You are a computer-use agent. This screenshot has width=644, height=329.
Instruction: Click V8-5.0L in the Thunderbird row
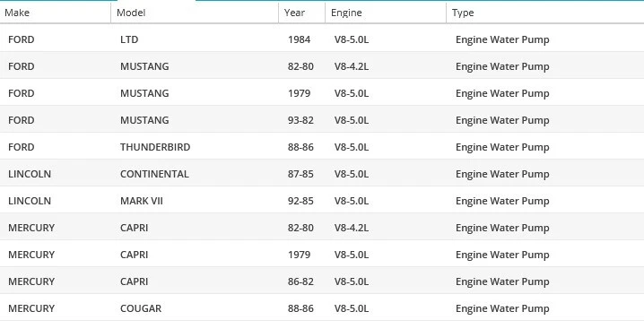point(352,147)
